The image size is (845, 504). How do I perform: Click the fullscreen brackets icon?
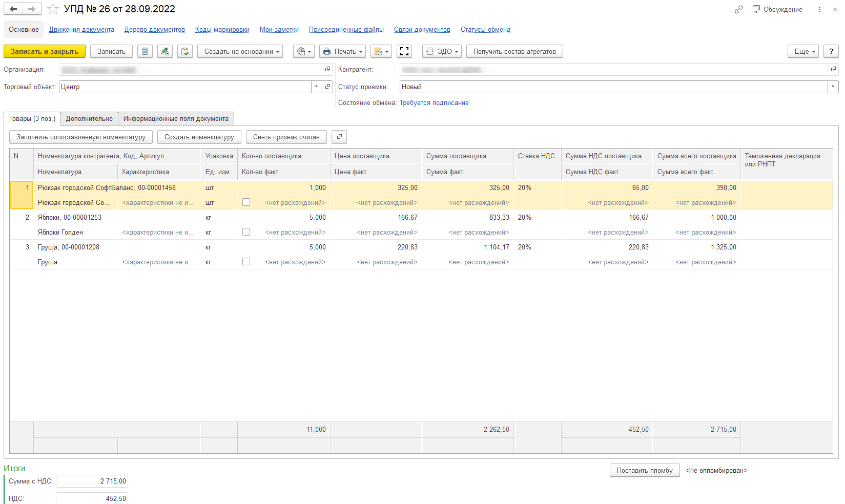pyautogui.click(x=404, y=52)
